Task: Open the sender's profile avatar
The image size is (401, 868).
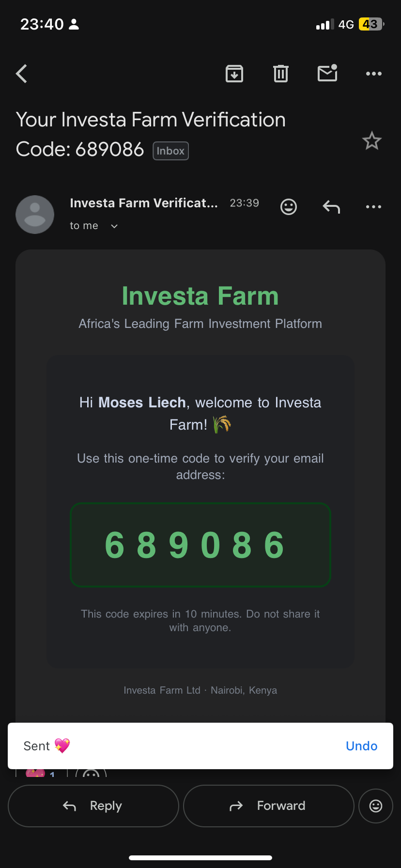Action: (35, 215)
